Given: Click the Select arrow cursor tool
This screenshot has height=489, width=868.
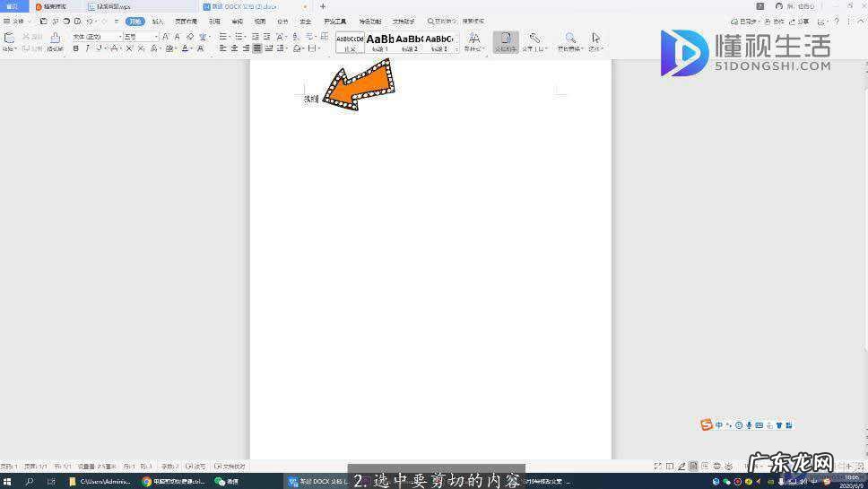Looking at the screenshot, I should pos(596,39).
